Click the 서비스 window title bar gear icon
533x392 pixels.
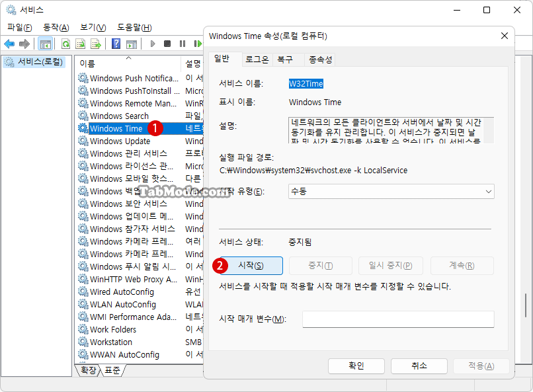pyautogui.click(x=11, y=10)
